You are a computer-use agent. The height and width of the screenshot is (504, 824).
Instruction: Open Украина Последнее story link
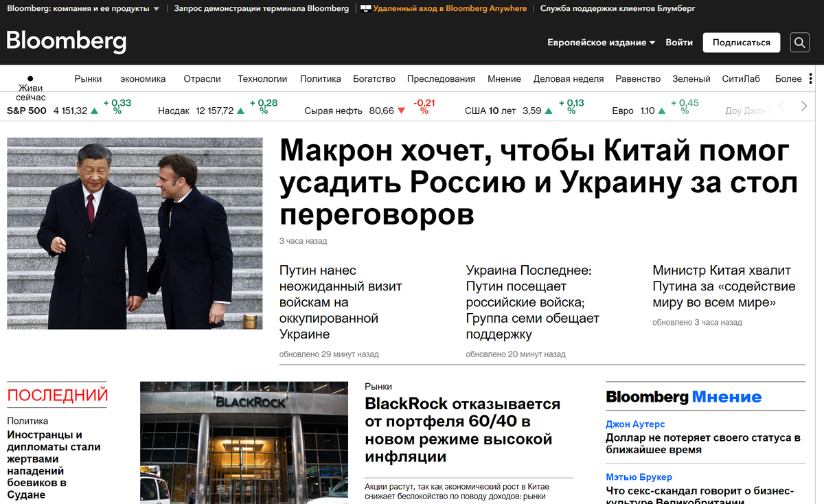point(533,302)
